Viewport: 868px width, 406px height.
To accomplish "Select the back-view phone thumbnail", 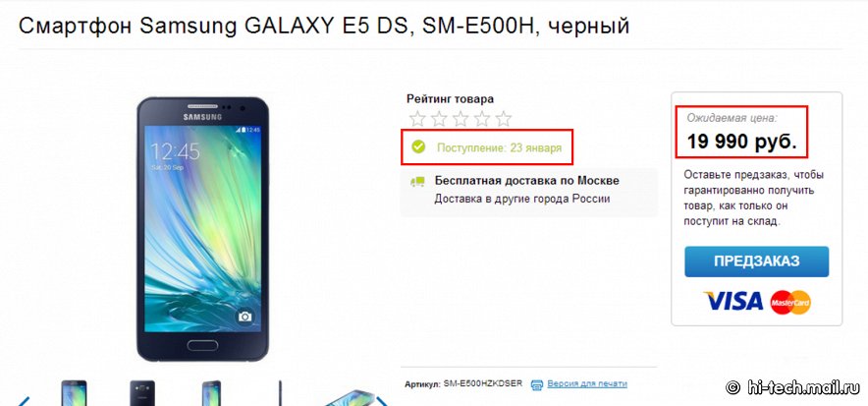I will (142, 392).
